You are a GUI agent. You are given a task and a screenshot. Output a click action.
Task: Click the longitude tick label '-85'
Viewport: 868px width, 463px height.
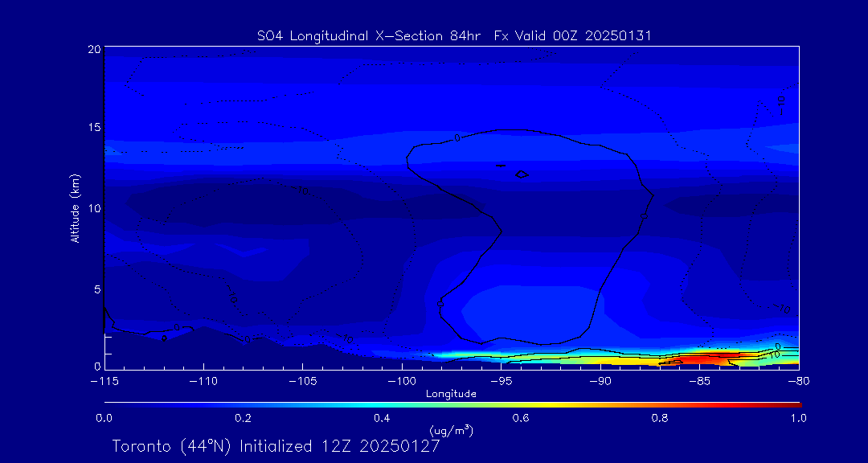tap(700, 382)
